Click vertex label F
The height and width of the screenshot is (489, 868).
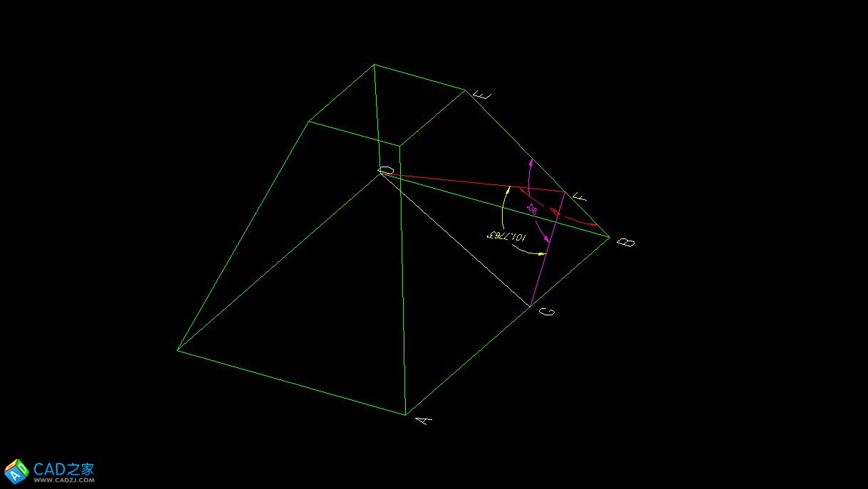[580, 196]
